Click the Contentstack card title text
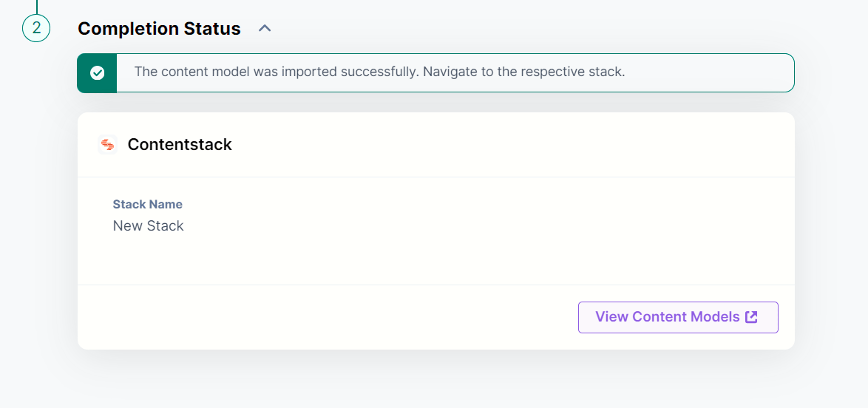868x408 pixels. tap(180, 144)
